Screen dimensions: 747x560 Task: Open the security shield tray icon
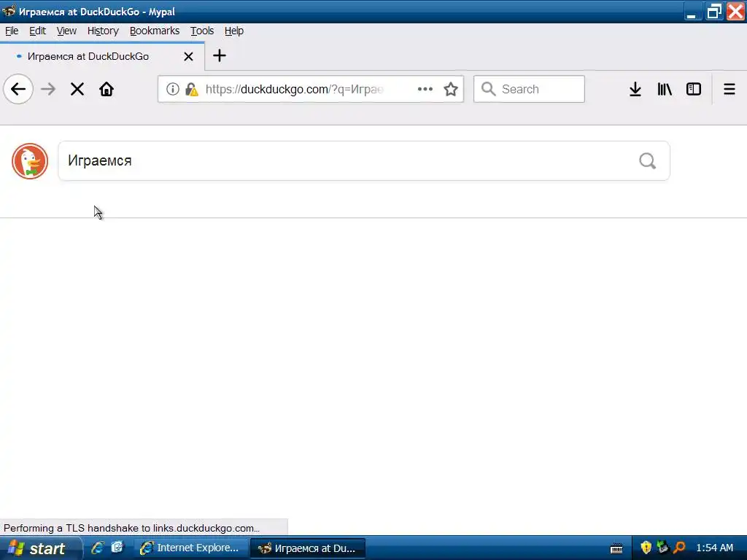(x=646, y=548)
